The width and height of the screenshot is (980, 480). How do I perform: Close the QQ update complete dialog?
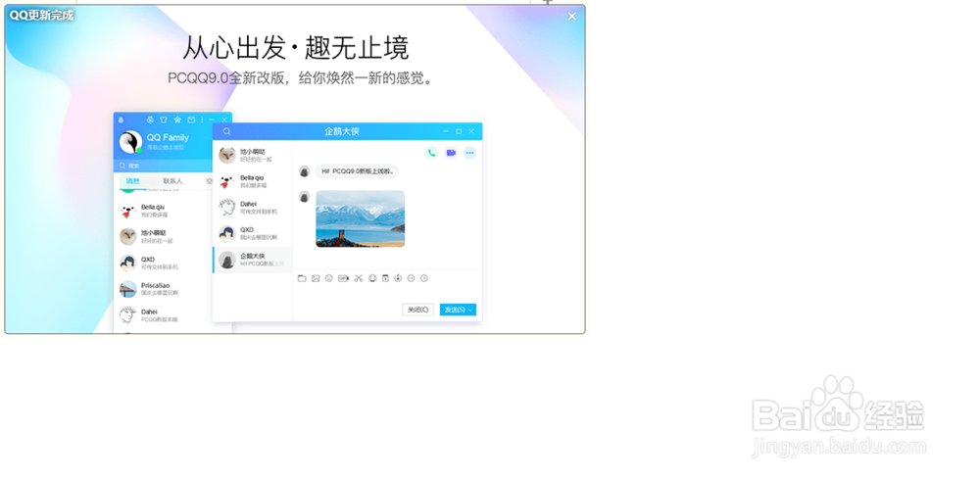(x=572, y=17)
